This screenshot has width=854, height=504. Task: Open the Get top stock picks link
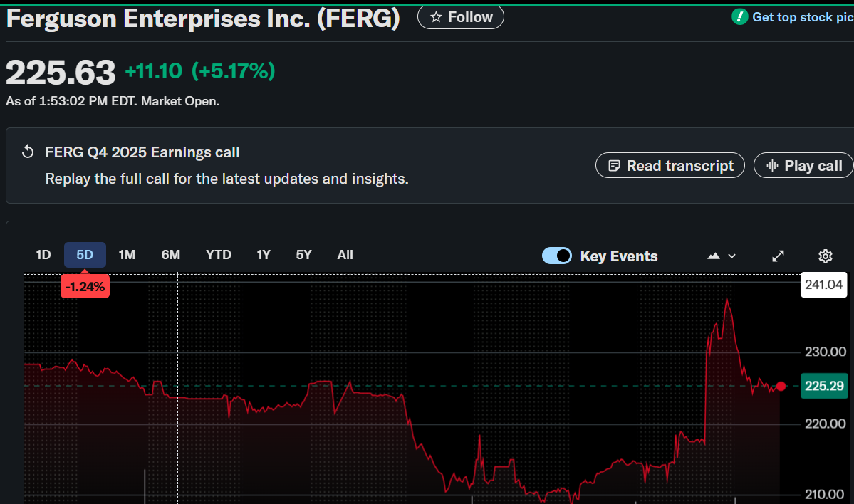[803, 17]
